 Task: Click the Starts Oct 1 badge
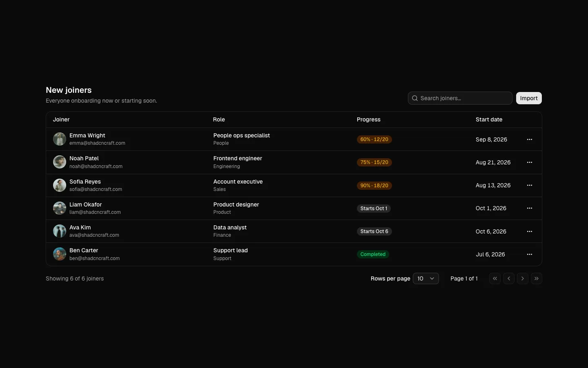[x=374, y=209]
